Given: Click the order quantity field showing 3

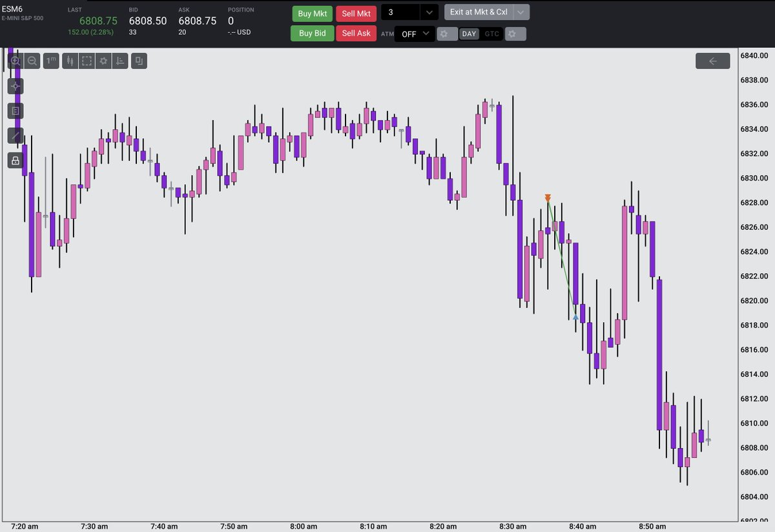Looking at the screenshot, I should (400, 12).
